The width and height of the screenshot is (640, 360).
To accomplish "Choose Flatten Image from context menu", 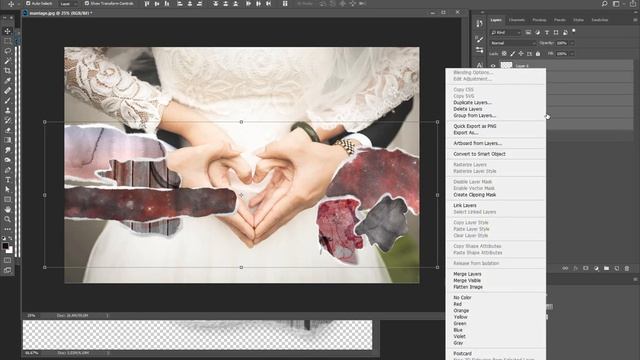I will (468, 287).
